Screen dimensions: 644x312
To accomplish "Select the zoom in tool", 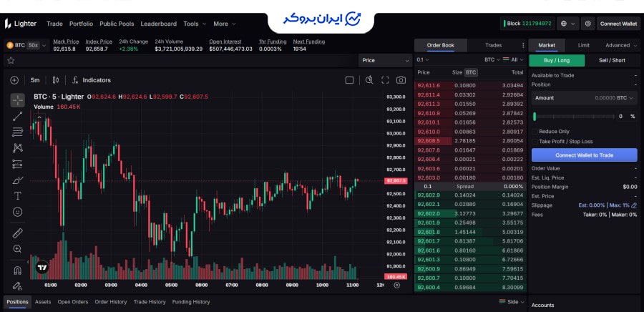I will click(18, 249).
